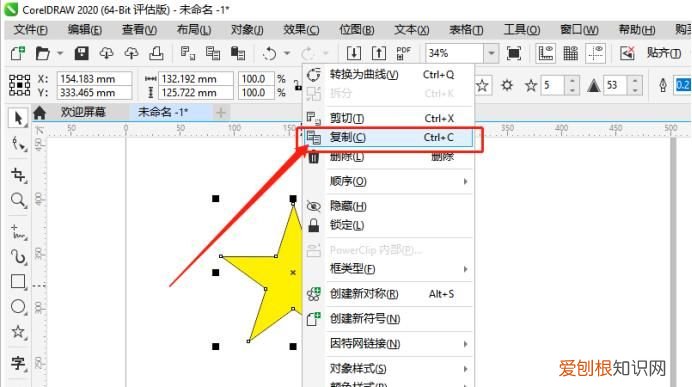Click the Import icon
This screenshot has width=692, height=387.
click(x=353, y=53)
